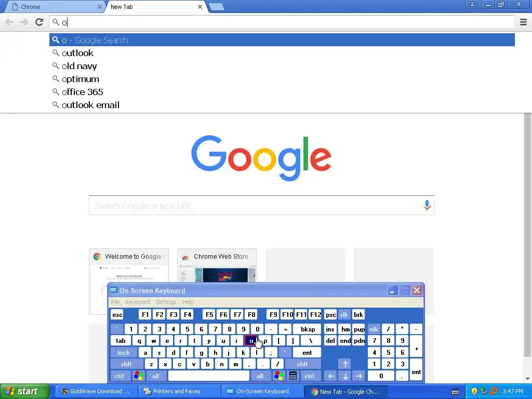Click the left Windows logo key
The width and height of the screenshot is (532, 399).
point(138,376)
